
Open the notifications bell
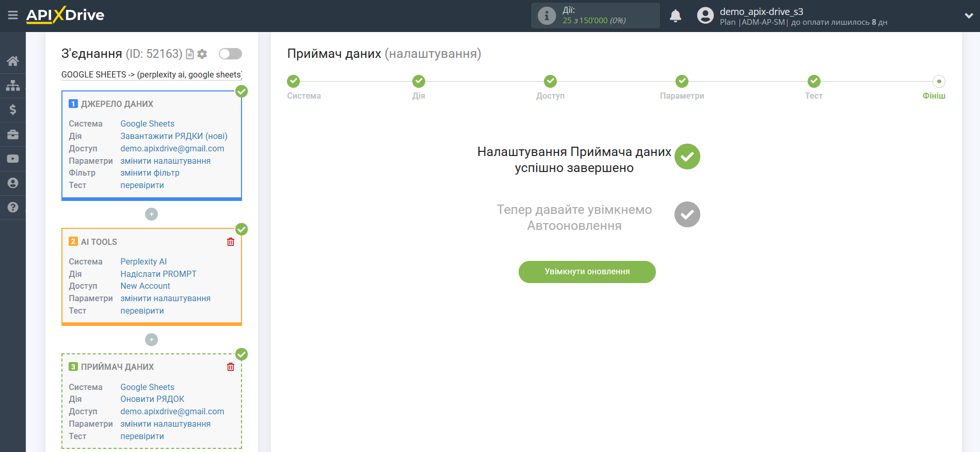click(675, 16)
